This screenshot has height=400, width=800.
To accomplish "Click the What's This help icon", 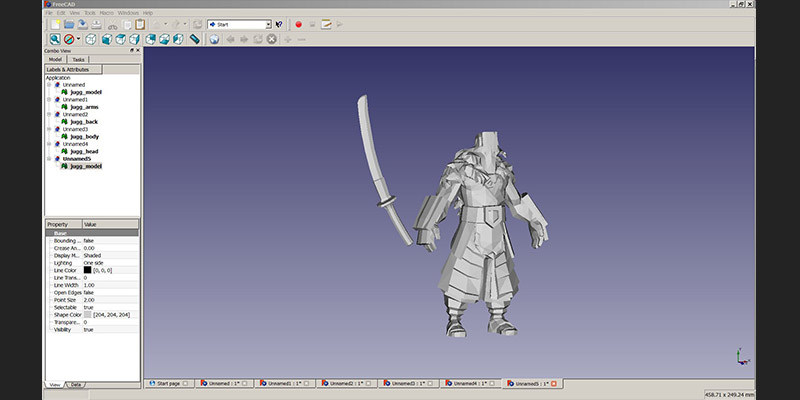I will (279, 24).
